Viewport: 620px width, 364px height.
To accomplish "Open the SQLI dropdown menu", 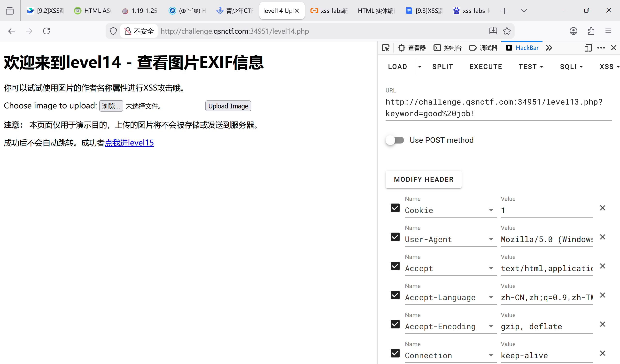I will click(x=571, y=67).
